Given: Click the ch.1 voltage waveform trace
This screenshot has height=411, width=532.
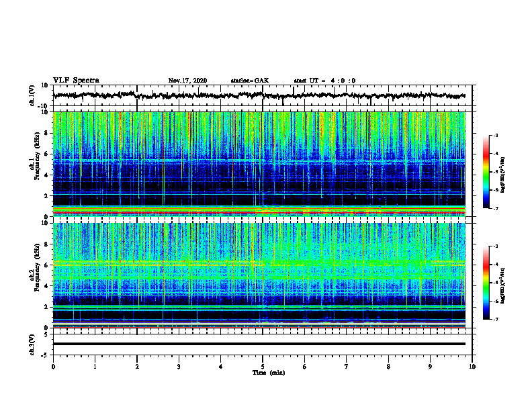Looking at the screenshot, I should 259,95.
